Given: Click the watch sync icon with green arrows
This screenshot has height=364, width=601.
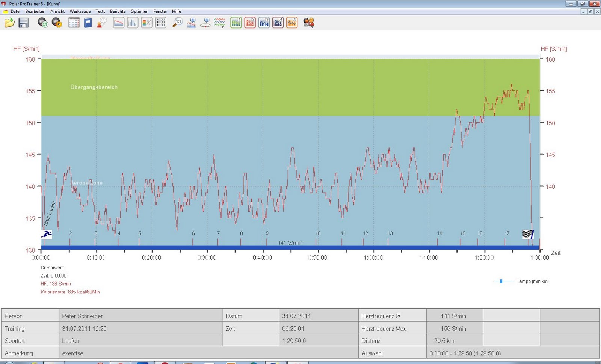Looking at the screenshot, I should click(43, 23).
